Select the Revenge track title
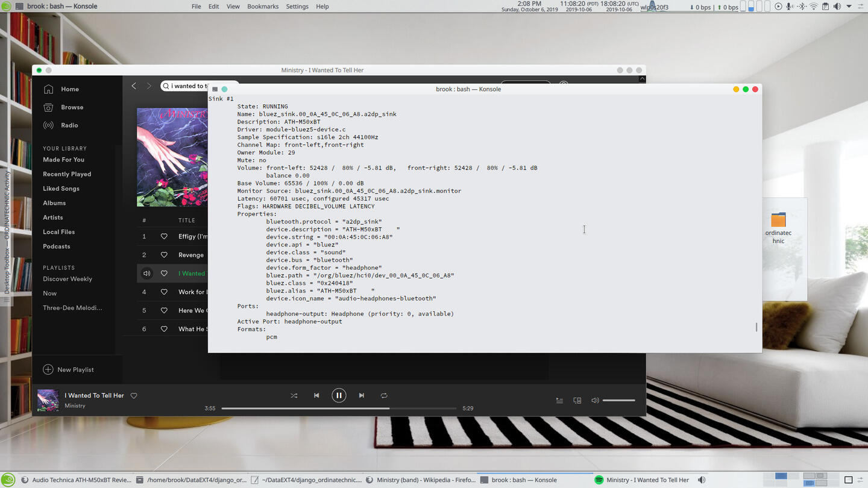This screenshot has width=868, height=488. coord(191,255)
